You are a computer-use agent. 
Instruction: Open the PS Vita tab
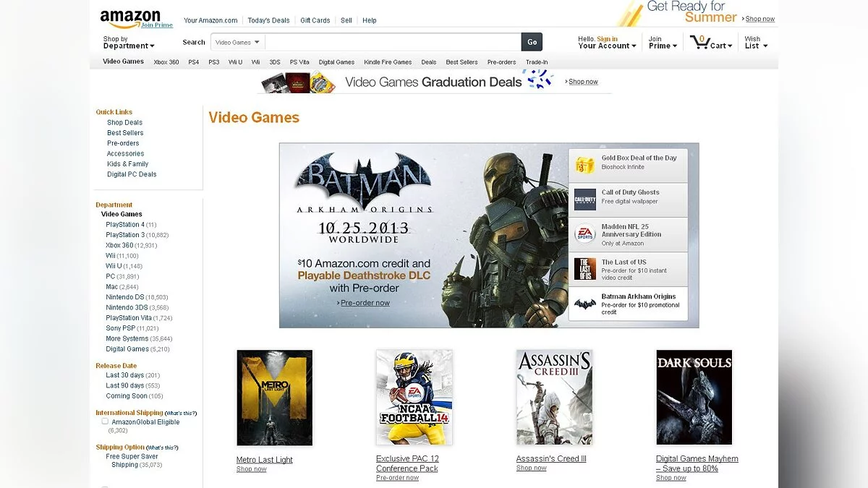click(299, 62)
